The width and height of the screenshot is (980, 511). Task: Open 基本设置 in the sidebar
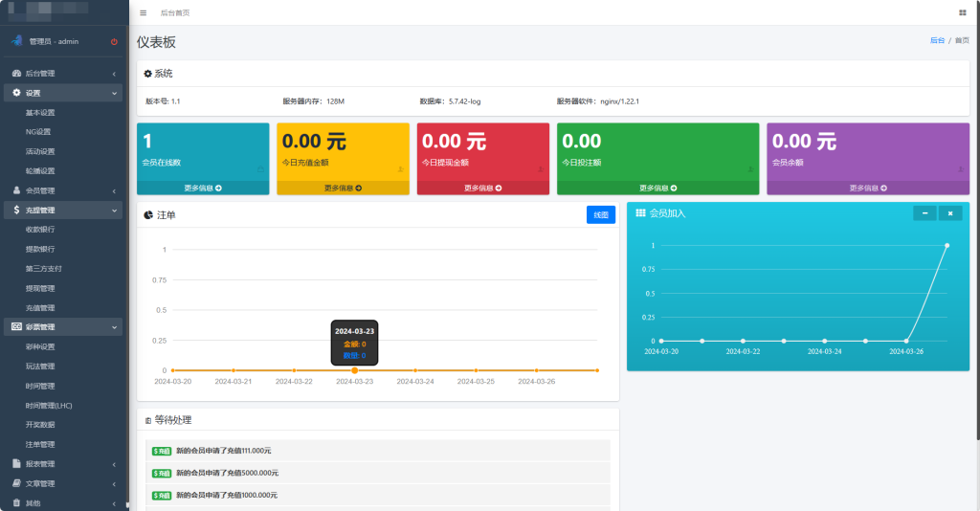point(40,113)
